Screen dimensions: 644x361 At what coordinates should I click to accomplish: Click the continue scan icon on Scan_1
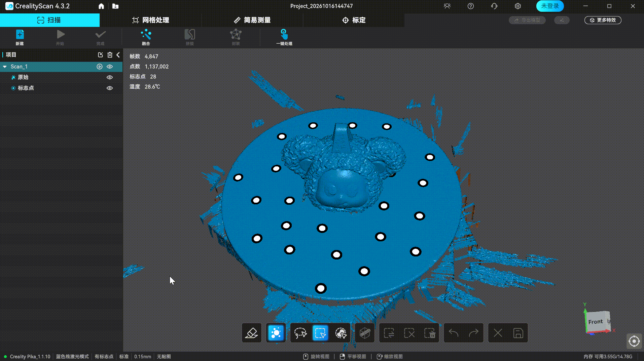coord(100,67)
